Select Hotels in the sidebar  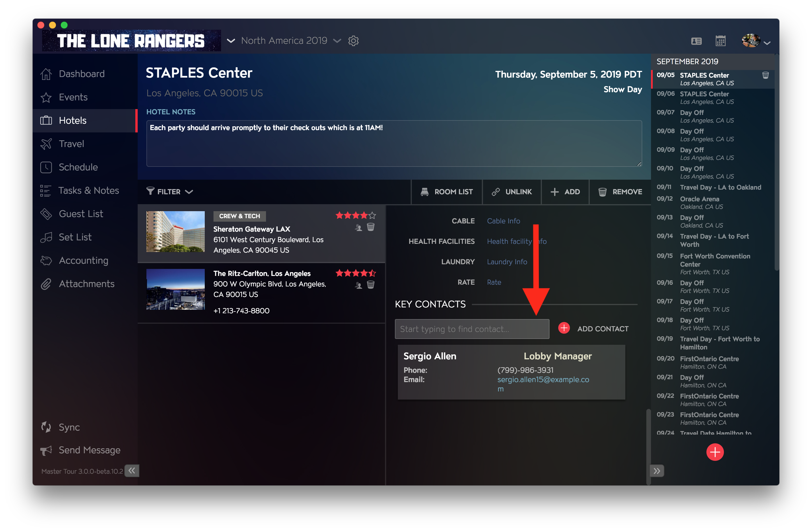pos(85,120)
